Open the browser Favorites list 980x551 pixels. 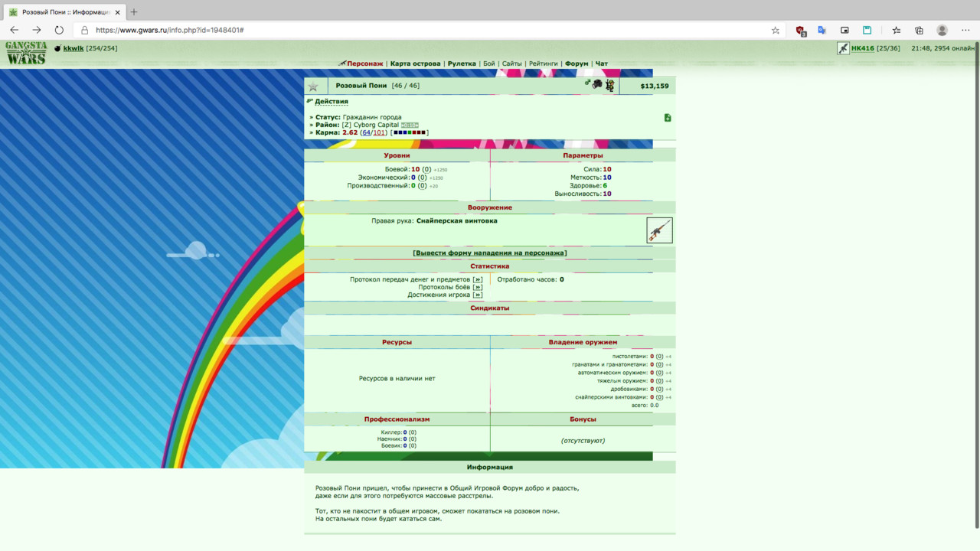coord(897,30)
